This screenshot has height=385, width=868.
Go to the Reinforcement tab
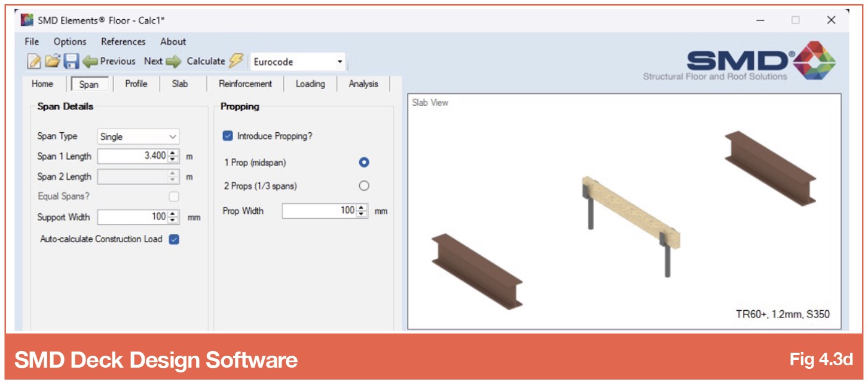pyautogui.click(x=245, y=84)
